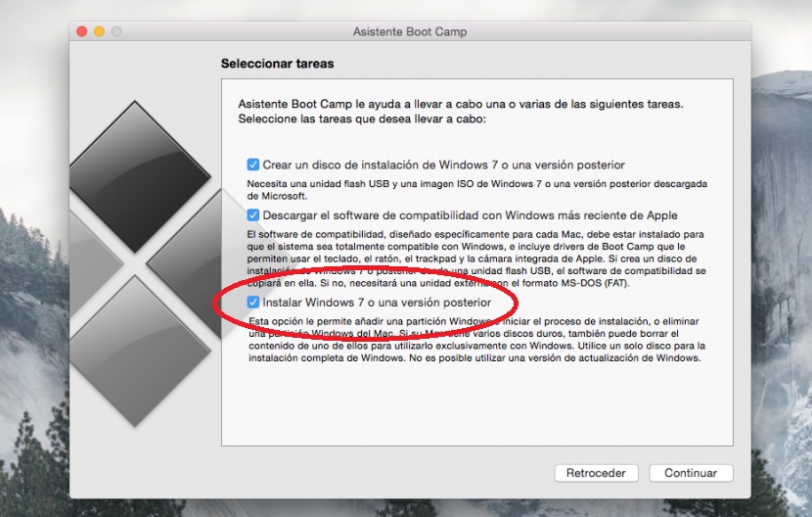Click the Continuar button

[x=691, y=473]
